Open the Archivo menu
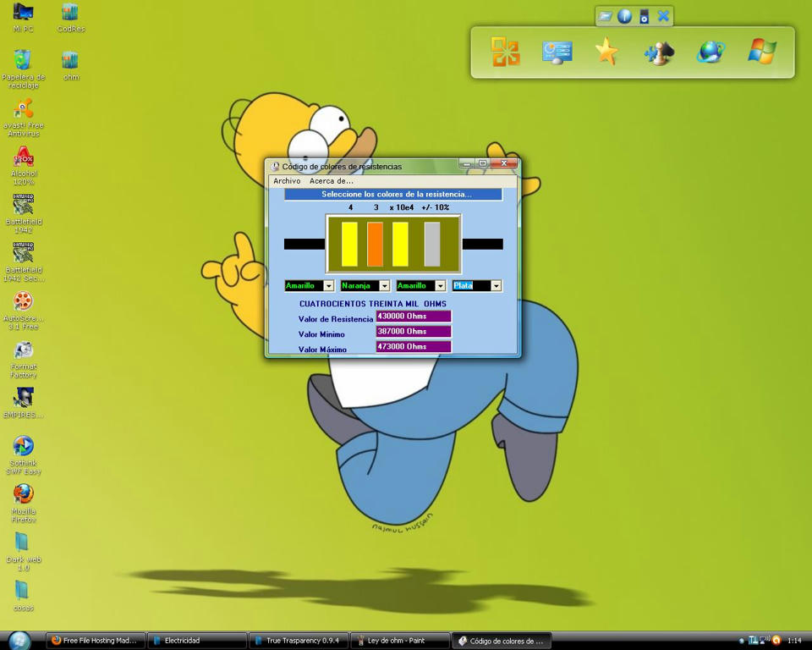Viewport: 812px width, 650px height. tap(287, 181)
